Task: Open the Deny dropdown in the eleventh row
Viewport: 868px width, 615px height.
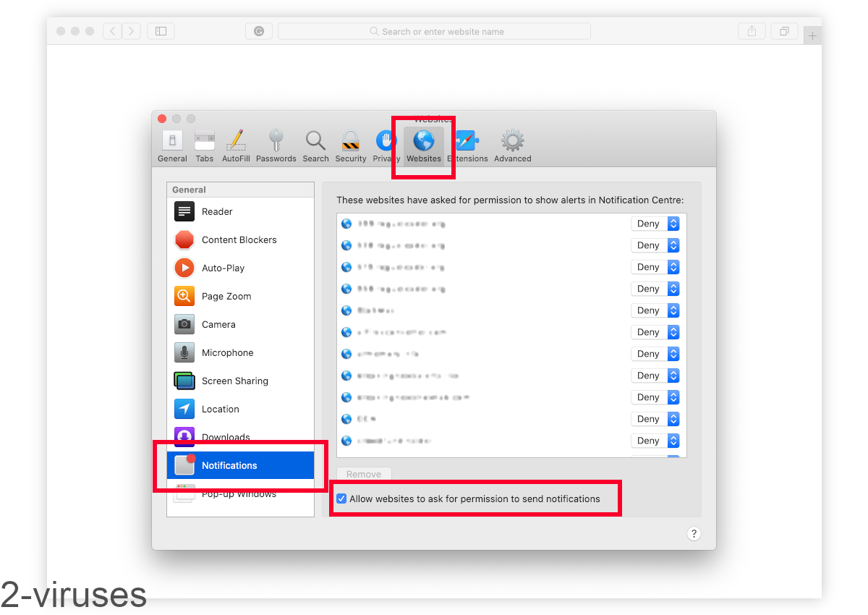Action: [x=655, y=441]
